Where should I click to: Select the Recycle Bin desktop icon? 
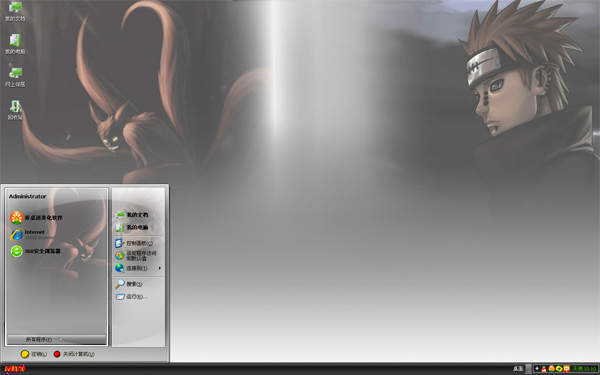(x=15, y=110)
